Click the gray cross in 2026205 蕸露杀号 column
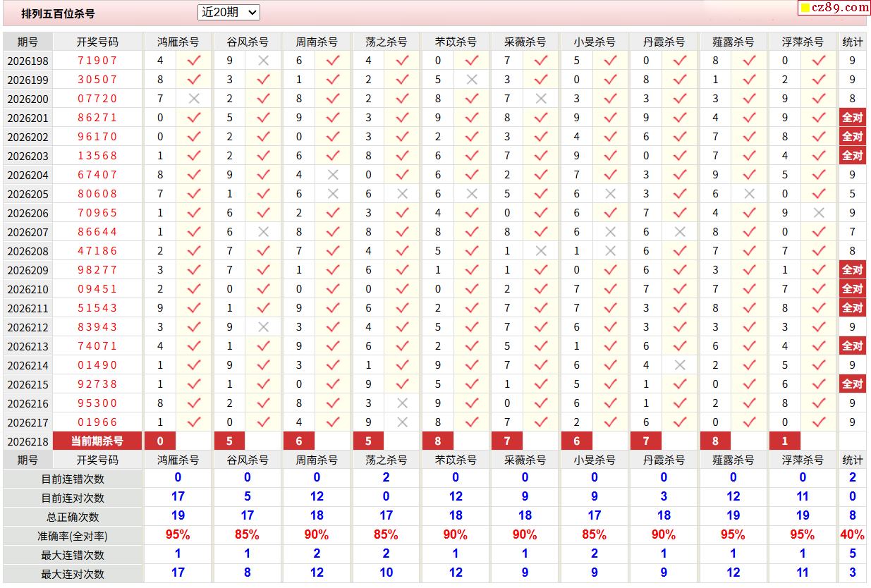Screen dimensions: 871x588 (x=749, y=194)
